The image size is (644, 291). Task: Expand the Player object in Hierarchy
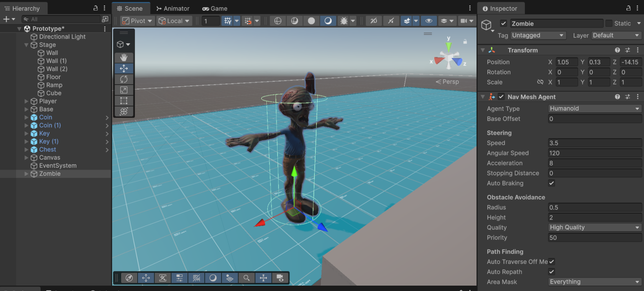(26, 101)
